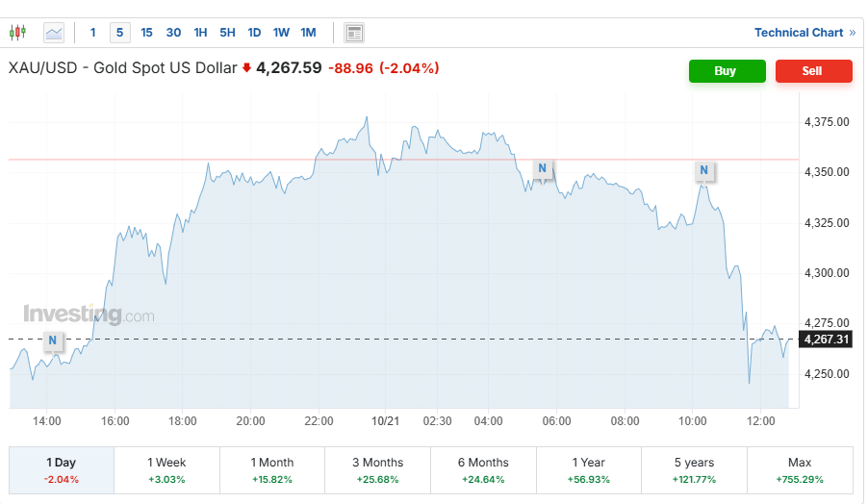Click the red down arrow beside the price
The height and width of the screenshot is (504, 868).
[x=246, y=68]
